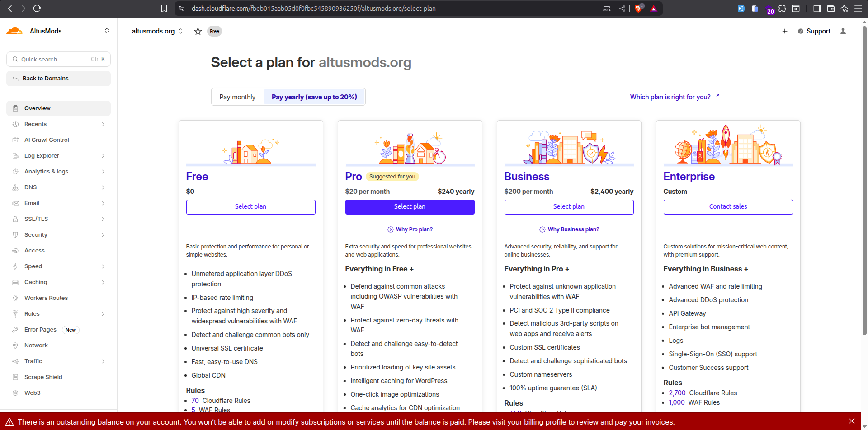
Task: Click the Quick search field
Action: click(58, 59)
